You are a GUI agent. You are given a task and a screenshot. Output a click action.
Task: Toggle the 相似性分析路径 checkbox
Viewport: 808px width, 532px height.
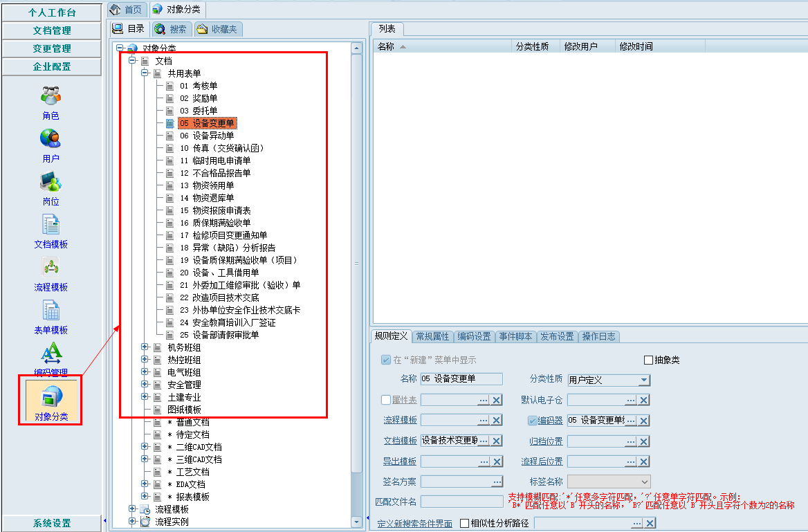(x=464, y=524)
